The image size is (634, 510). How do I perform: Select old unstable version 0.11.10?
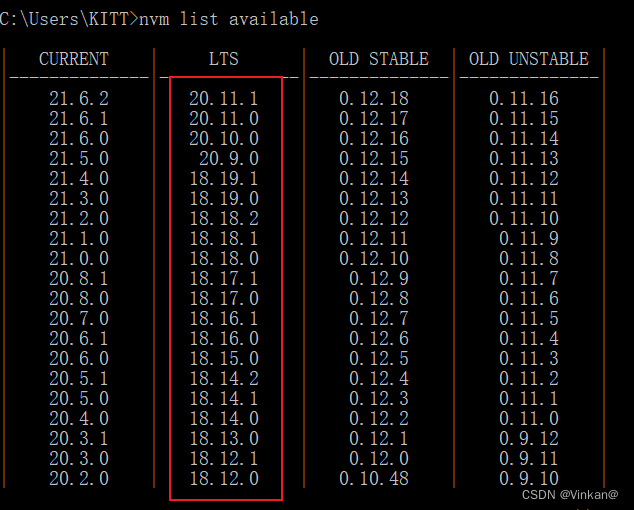[524, 218]
